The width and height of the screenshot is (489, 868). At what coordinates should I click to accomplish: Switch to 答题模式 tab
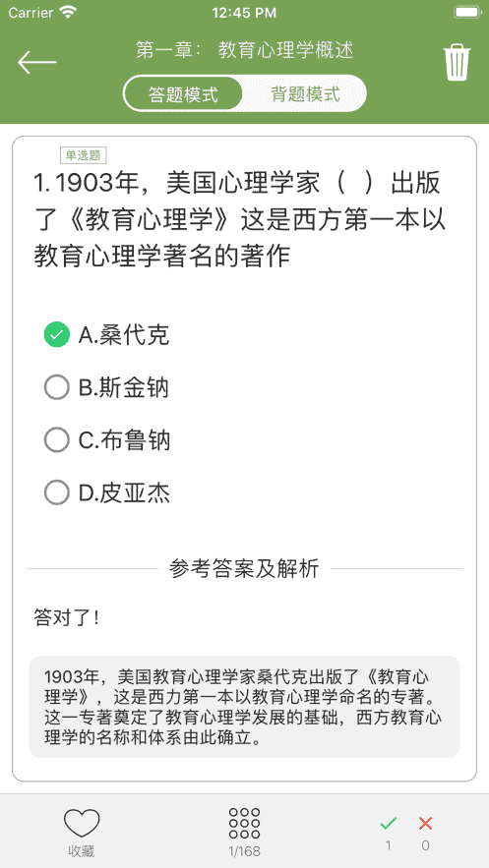click(x=183, y=93)
